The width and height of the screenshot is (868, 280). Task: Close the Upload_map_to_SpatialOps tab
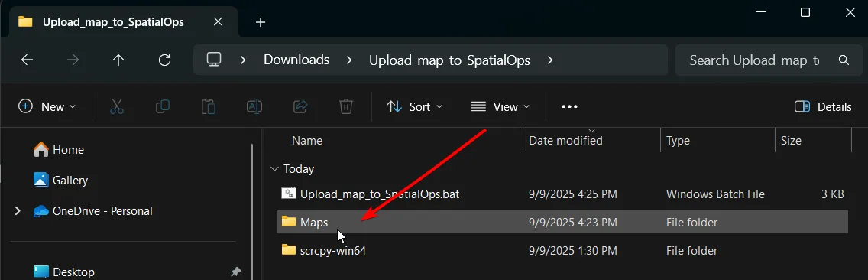218,21
